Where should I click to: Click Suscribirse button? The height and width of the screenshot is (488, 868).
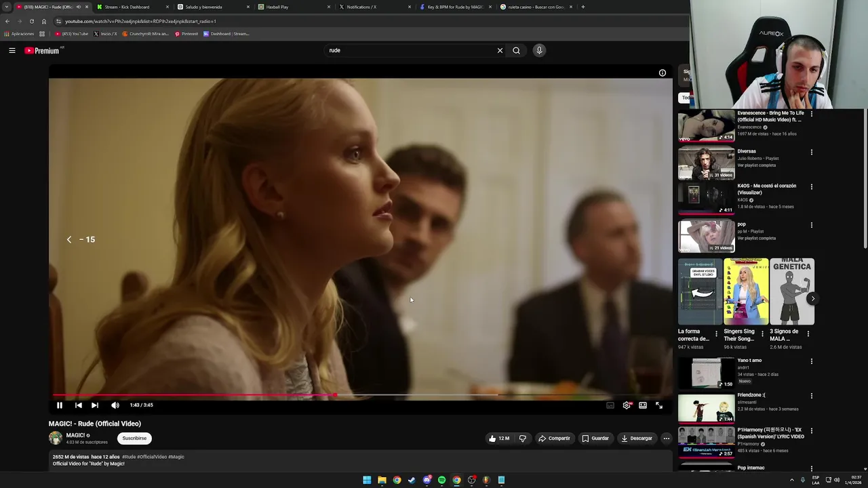coord(134,439)
